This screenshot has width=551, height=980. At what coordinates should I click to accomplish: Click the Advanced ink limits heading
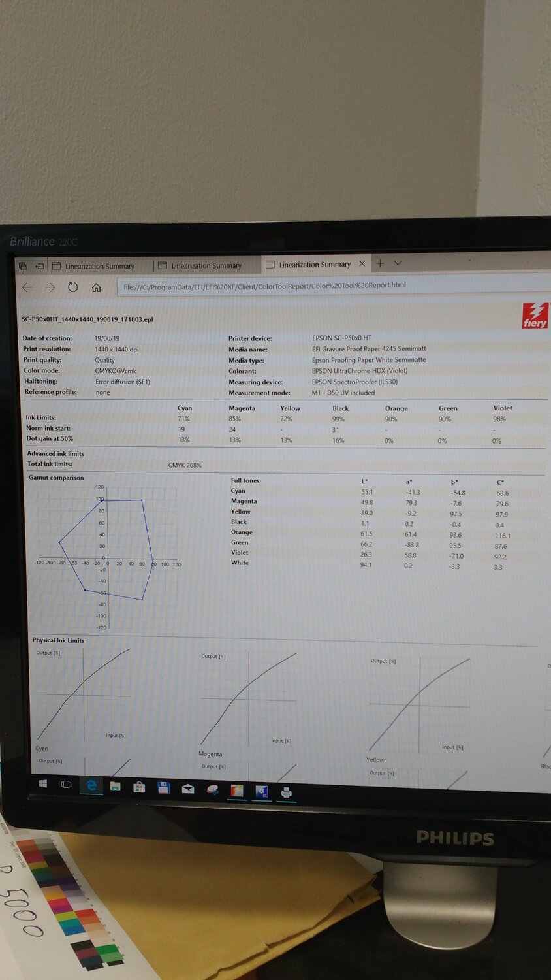coord(55,453)
